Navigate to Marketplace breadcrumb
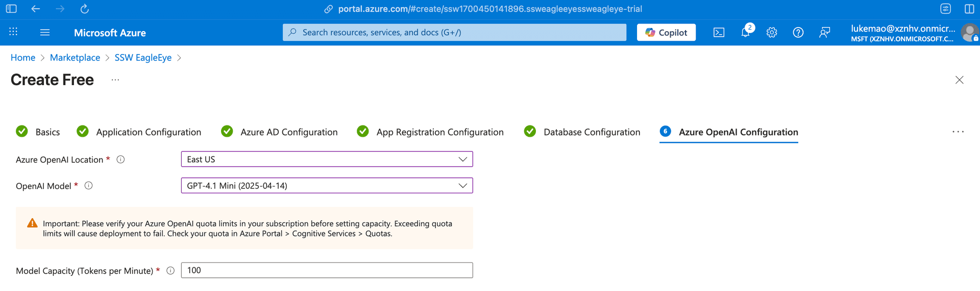 point(75,58)
